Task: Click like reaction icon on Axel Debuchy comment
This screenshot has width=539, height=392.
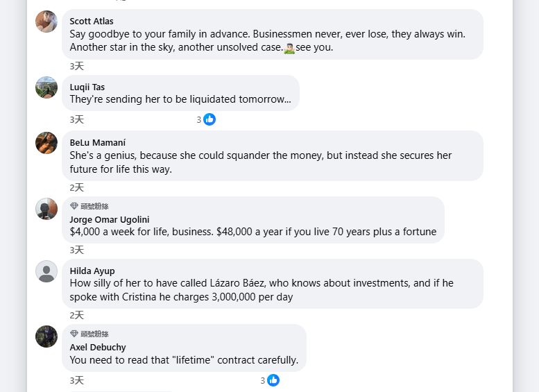Action: 273,380
